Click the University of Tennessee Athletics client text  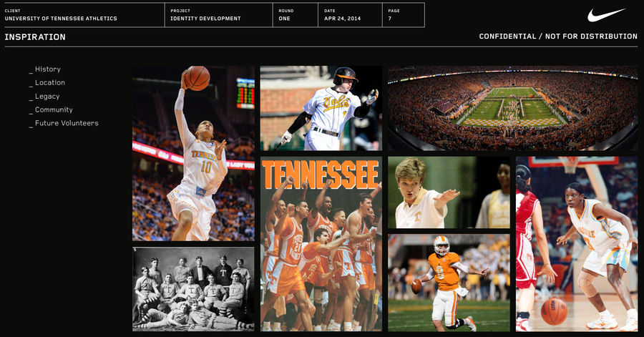[61, 19]
